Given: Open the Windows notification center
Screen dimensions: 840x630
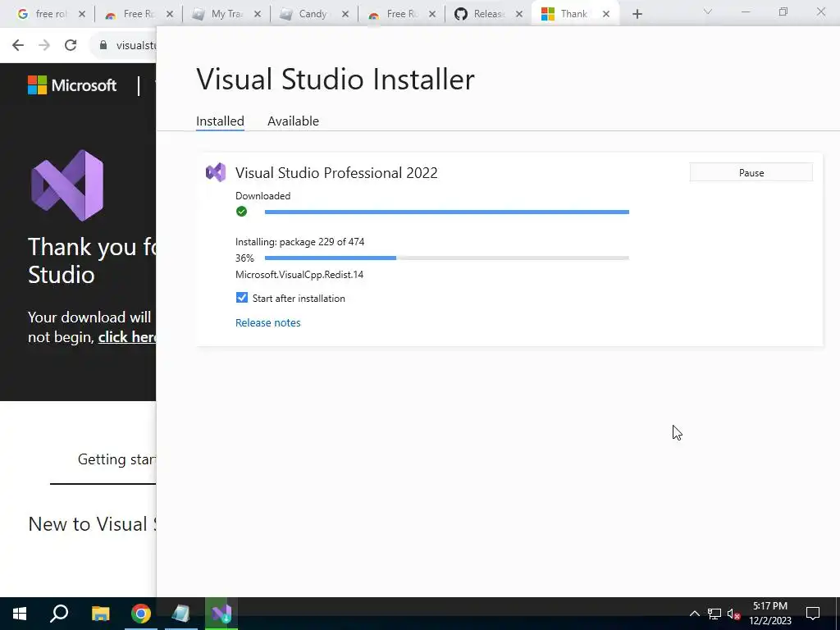Looking at the screenshot, I should point(813,614).
